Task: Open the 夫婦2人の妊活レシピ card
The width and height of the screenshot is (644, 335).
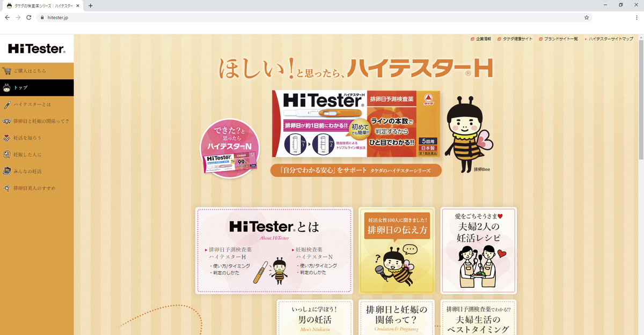Action: pyautogui.click(x=478, y=250)
